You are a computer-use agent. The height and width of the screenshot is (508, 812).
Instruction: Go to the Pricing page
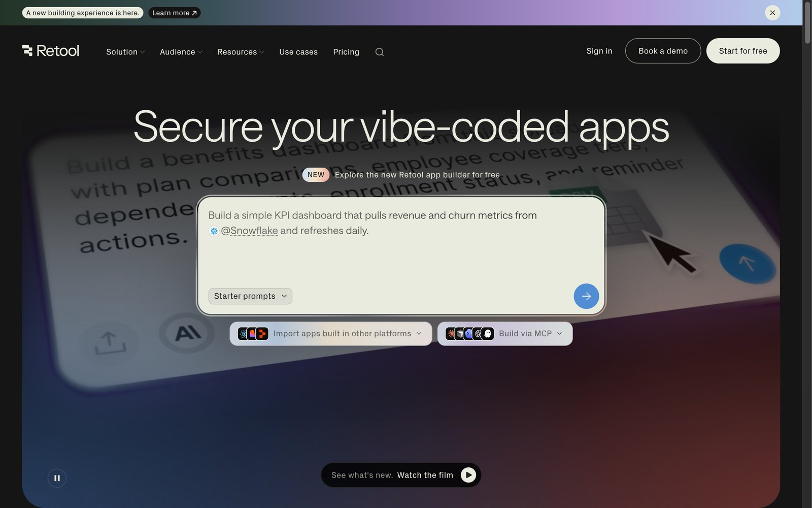click(346, 52)
